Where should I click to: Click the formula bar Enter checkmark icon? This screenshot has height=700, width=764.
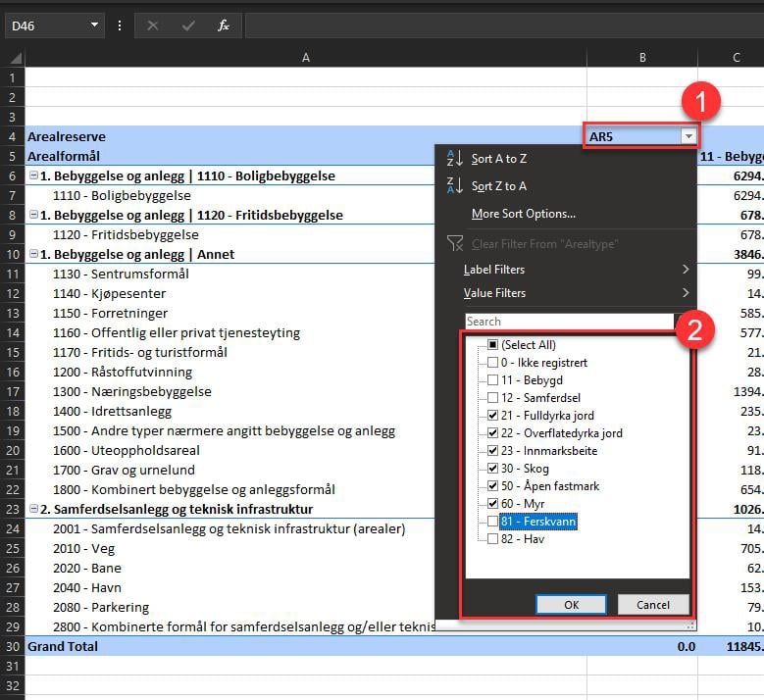tap(188, 25)
